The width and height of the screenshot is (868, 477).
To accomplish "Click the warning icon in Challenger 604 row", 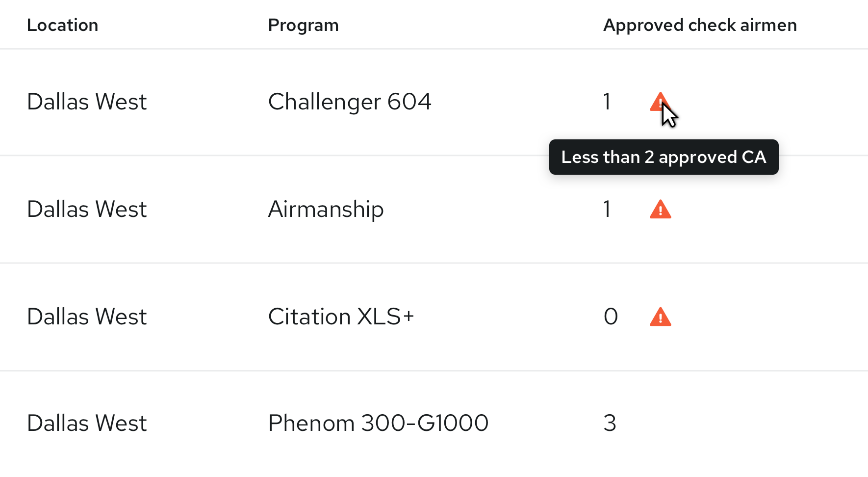I will point(659,102).
